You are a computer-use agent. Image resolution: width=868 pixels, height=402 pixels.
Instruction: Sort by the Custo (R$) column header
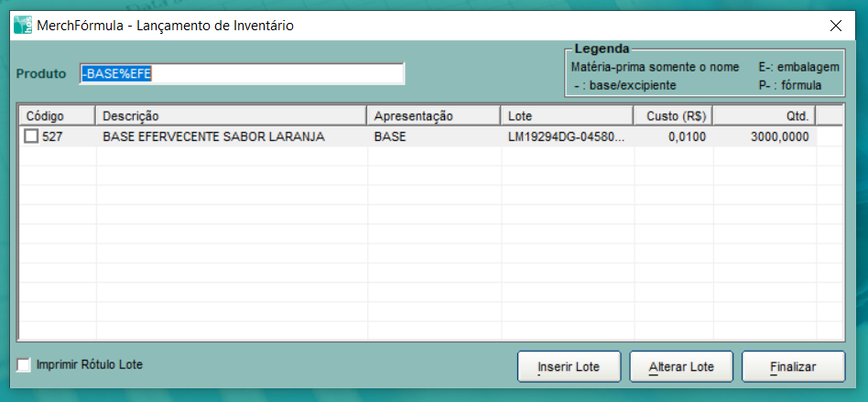(672, 116)
